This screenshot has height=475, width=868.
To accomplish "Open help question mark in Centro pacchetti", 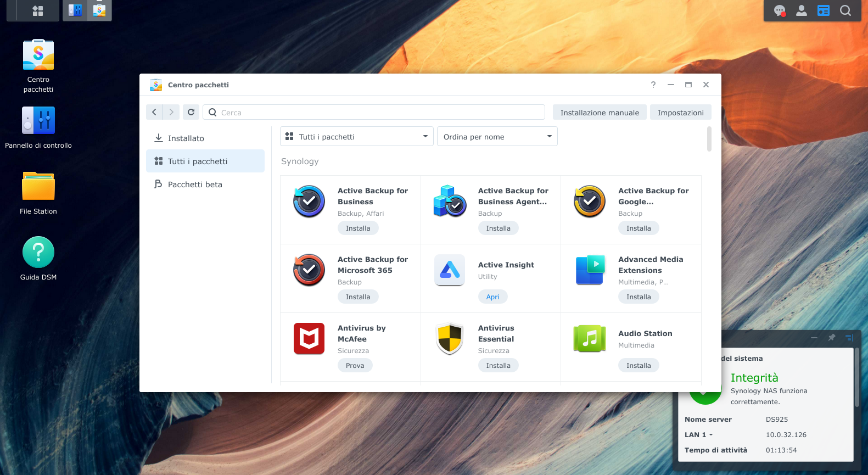I will 653,85.
